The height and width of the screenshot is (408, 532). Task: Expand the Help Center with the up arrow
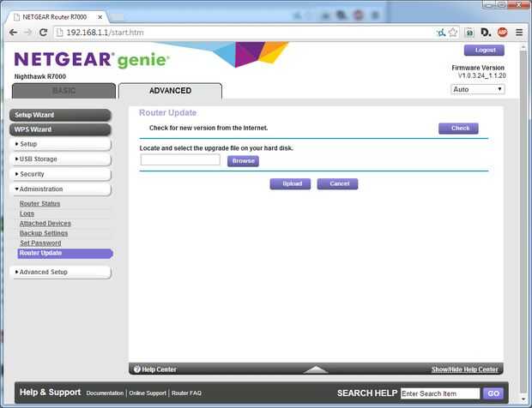pos(316,369)
